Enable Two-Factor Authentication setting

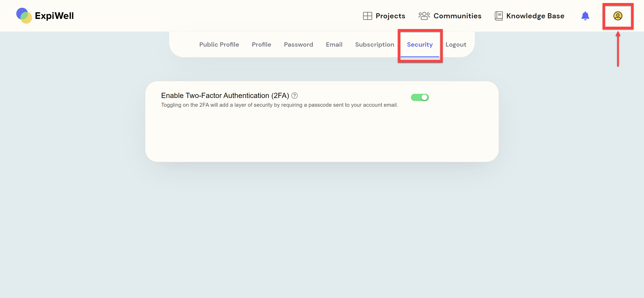pos(420,97)
